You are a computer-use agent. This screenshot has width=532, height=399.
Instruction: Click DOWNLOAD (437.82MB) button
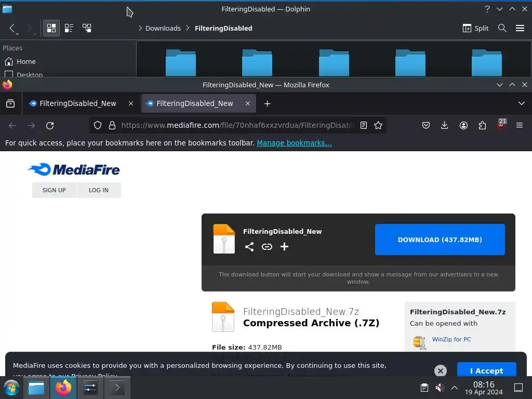[440, 240]
